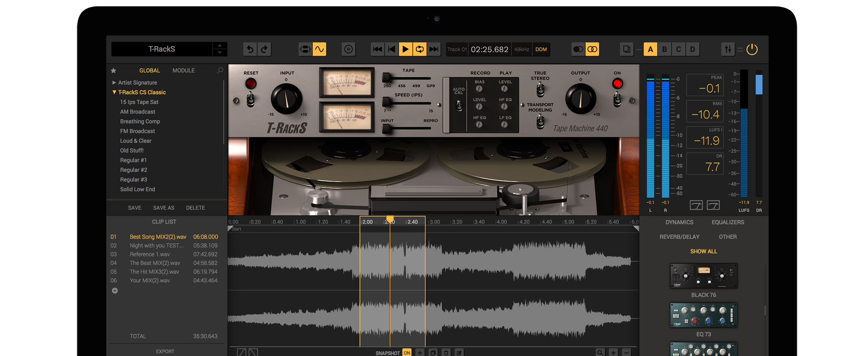Select the waveform view icon
This screenshot has height=356, width=868.
tap(319, 49)
